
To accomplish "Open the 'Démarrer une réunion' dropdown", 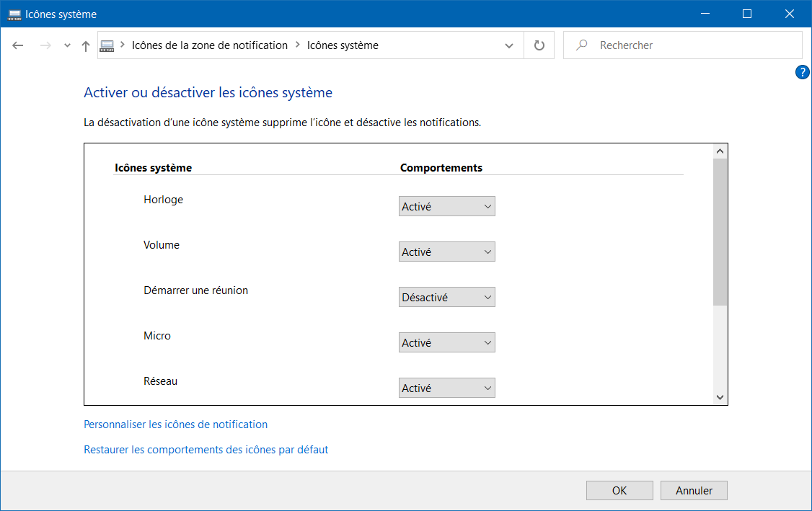I will pyautogui.click(x=447, y=297).
